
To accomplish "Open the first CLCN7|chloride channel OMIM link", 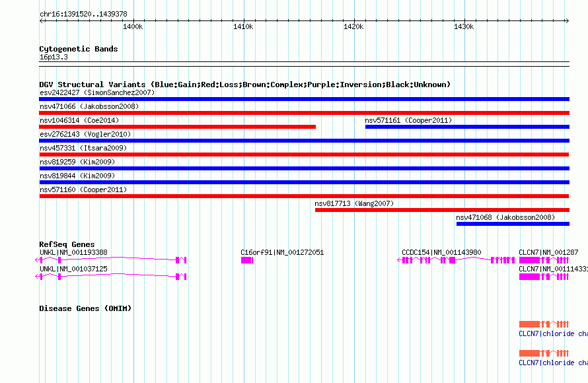I will coord(553,333).
